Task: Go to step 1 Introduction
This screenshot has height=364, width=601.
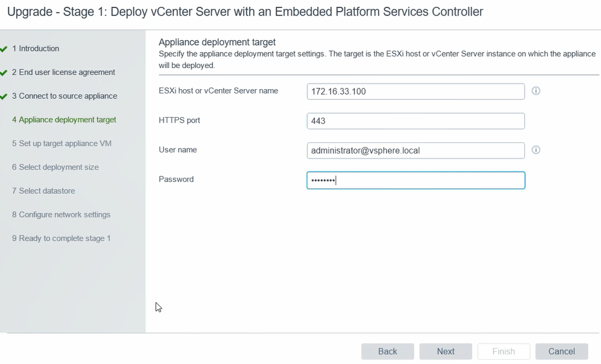Action: coord(36,49)
